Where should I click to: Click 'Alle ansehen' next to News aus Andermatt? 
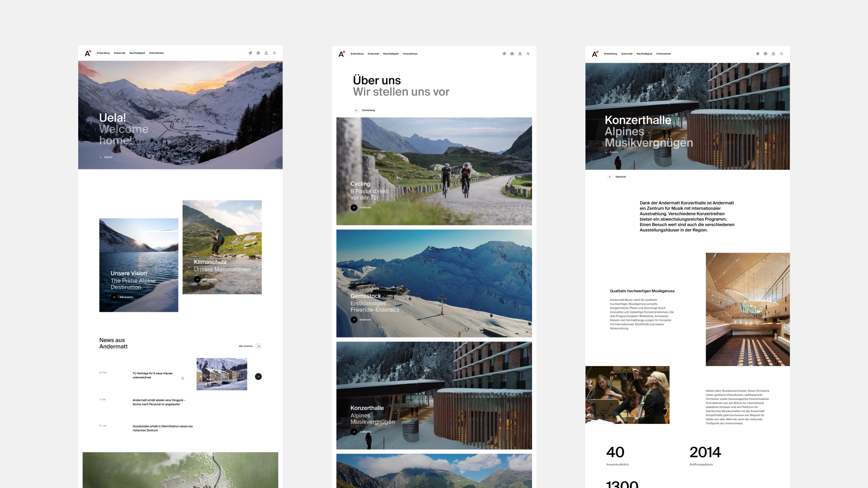point(245,346)
